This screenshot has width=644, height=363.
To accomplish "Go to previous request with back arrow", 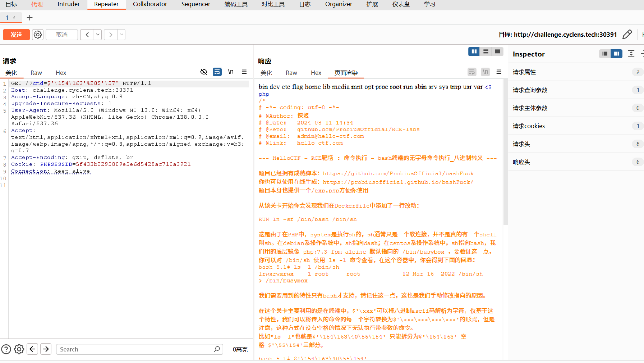I will click(87, 35).
